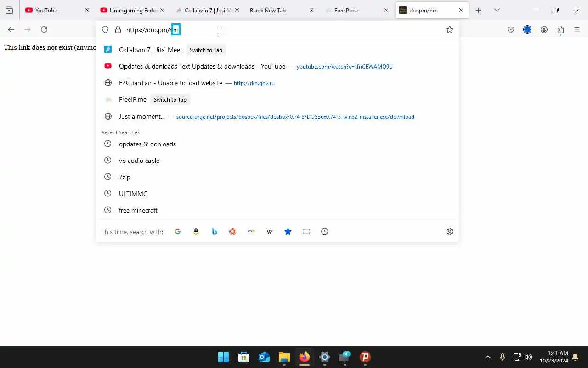This screenshot has height=368, width=588.
Task: Select recent search free minecraft
Action: pyautogui.click(x=277, y=210)
